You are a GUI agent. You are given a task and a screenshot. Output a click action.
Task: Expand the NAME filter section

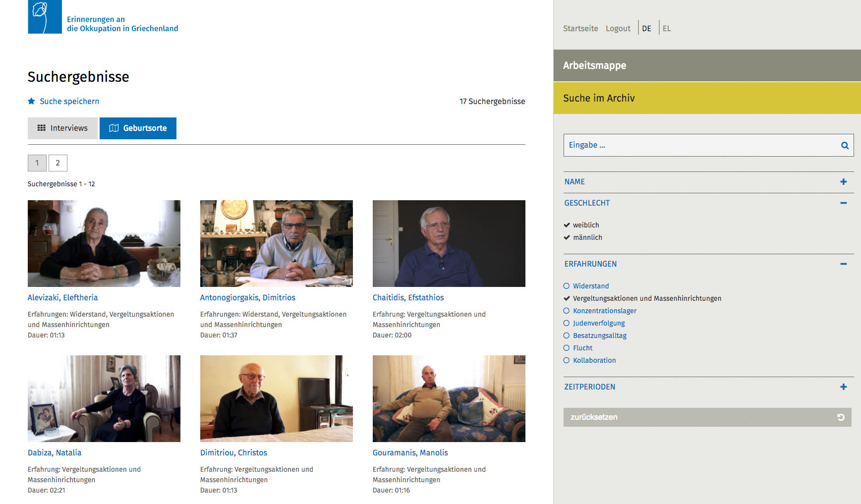(x=843, y=182)
